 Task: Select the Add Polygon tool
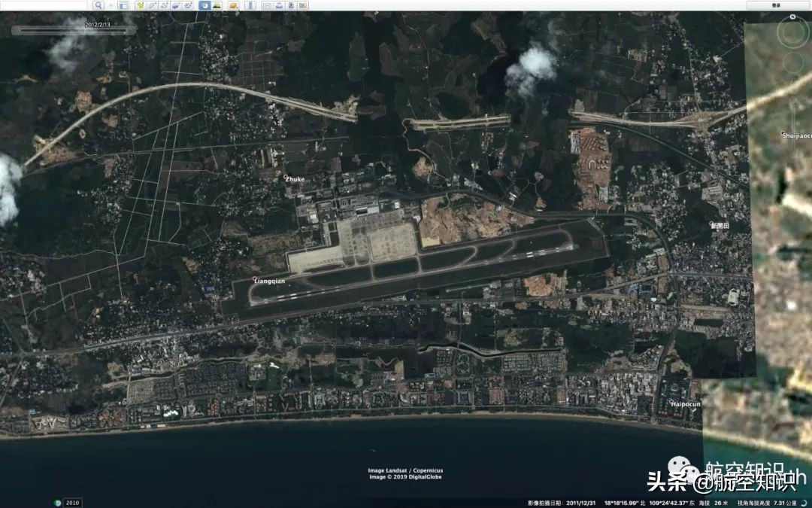point(152,5)
